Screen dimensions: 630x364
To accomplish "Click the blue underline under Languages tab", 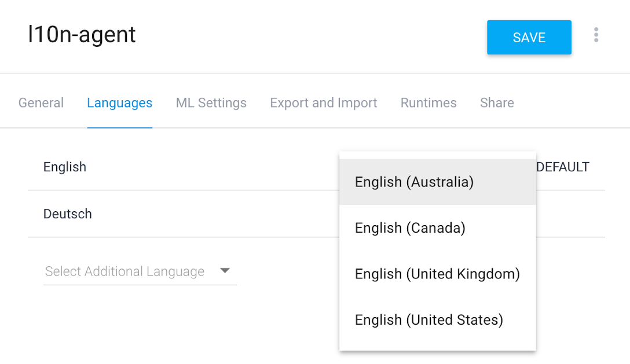I will point(119,127).
